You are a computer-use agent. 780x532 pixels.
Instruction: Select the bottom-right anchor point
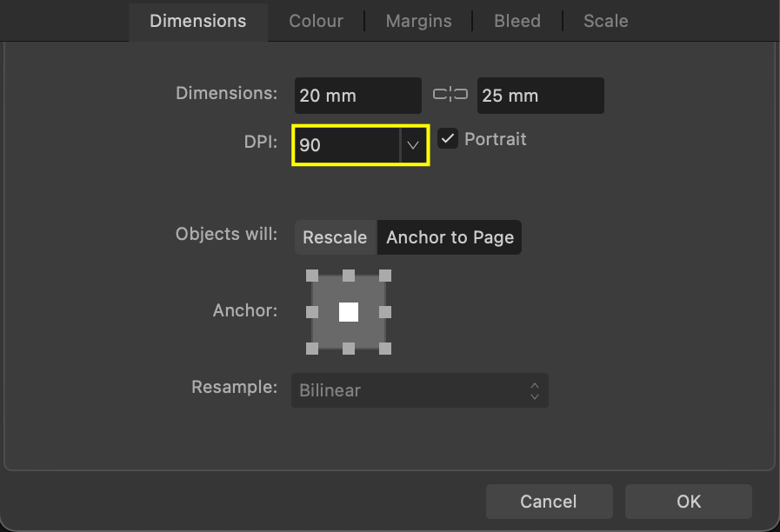coord(385,349)
